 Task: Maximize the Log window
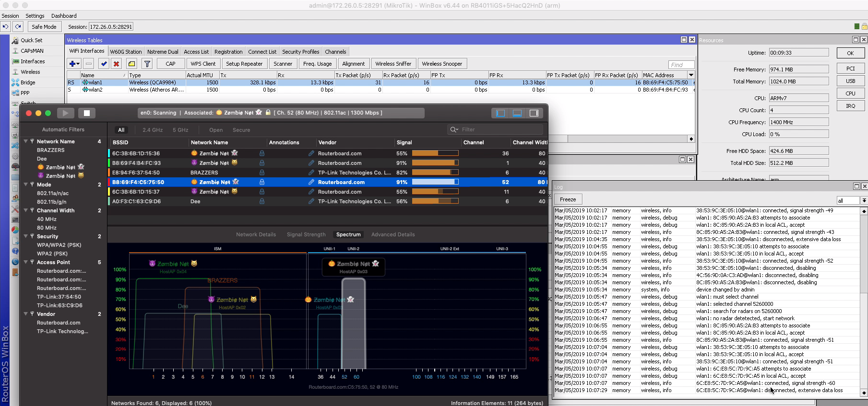tap(856, 186)
